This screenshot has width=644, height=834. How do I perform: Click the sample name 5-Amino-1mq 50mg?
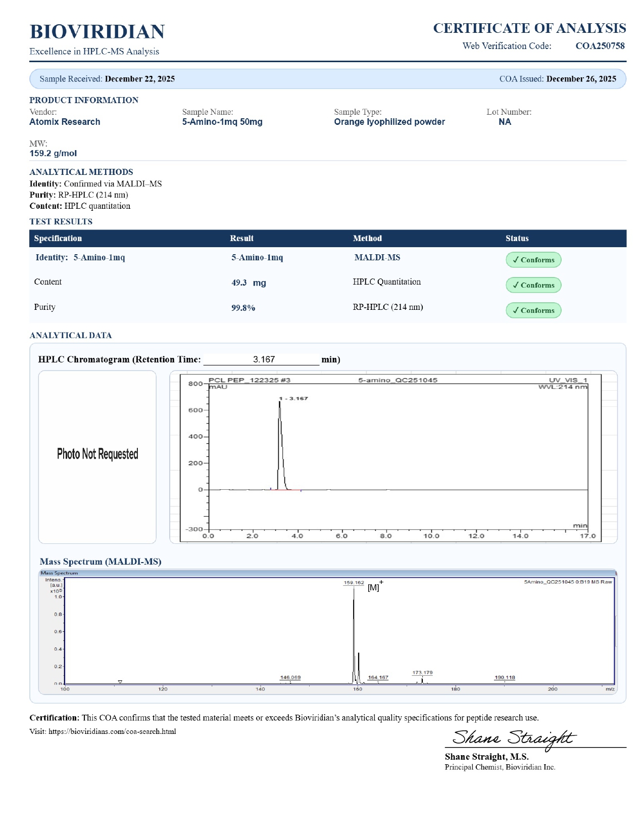[222, 122]
